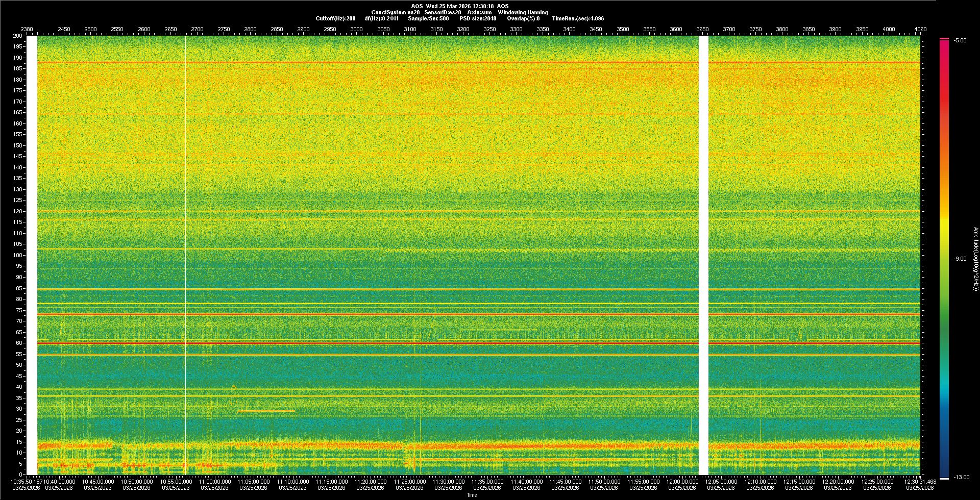Click the thin white vertical line near 10:56
This screenshot has height=500, width=980.
click(185, 255)
